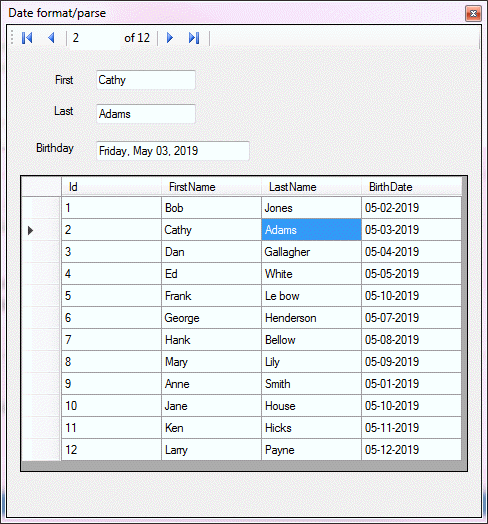This screenshot has width=488, height=524.
Task: Move to the previous record
Action: point(51,38)
